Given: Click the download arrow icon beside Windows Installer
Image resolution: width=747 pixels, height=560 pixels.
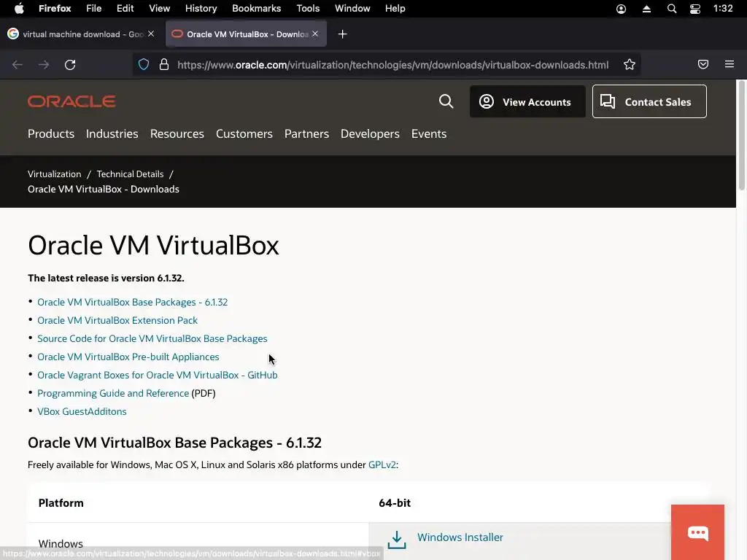Looking at the screenshot, I should pos(396,540).
